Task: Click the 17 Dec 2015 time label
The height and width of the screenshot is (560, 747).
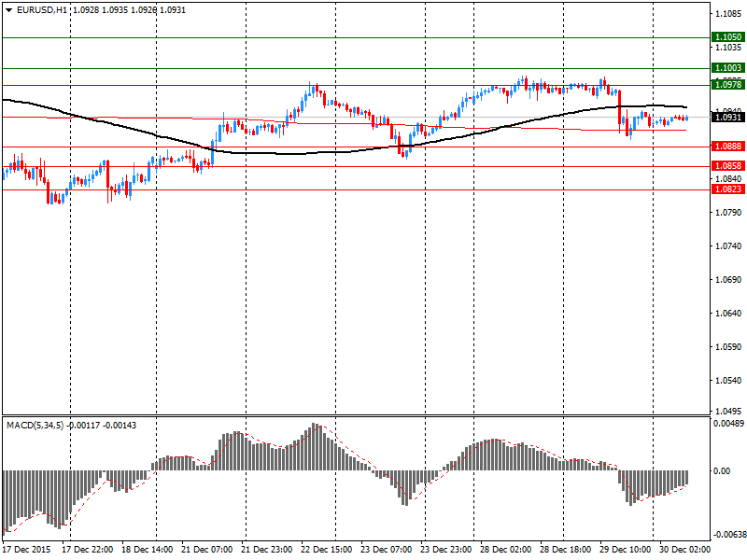Action: [x=27, y=550]
